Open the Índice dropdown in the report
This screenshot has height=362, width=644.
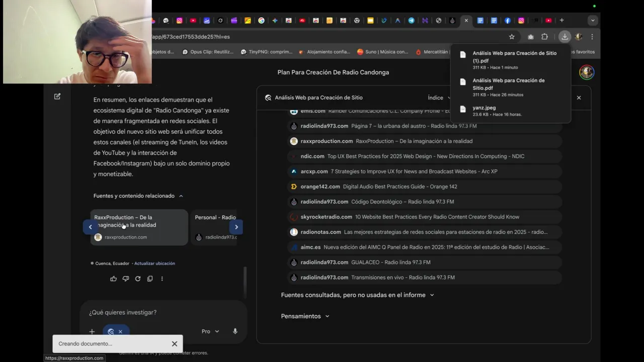[439, 98]
